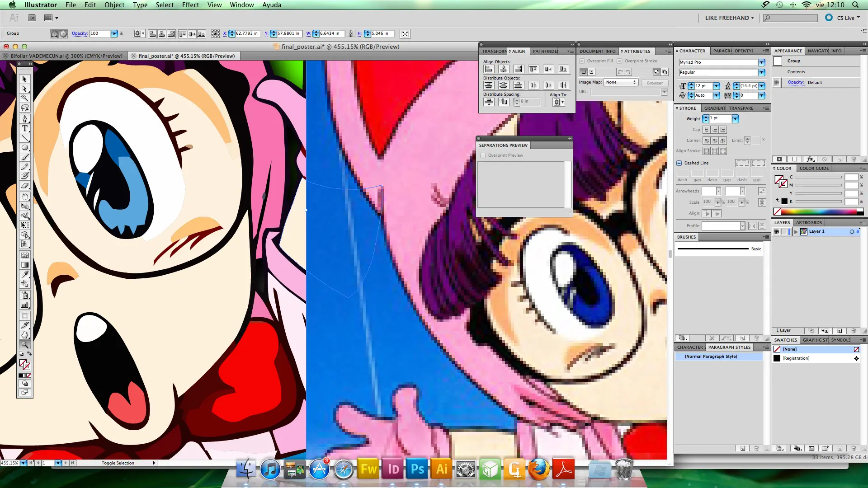Enable Overprint Preview in Separations Preview
This screenshot has height=488, width=868.
pos(483,155)
